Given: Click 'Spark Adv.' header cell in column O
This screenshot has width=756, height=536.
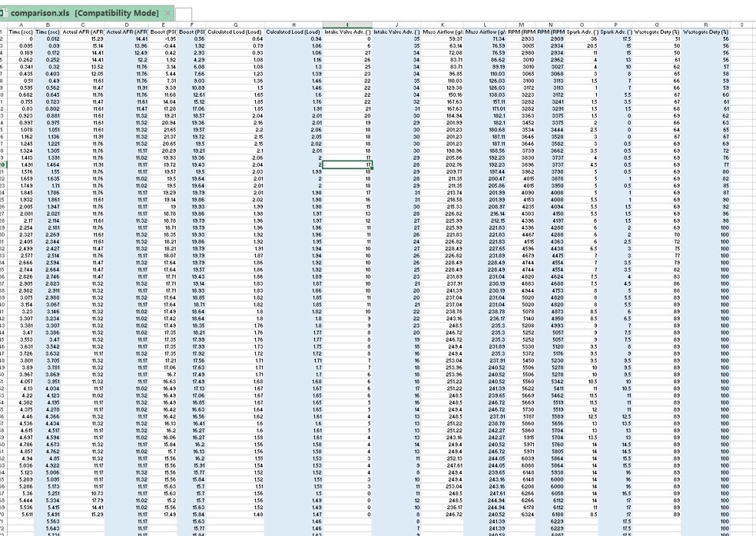Looking at the screenshot, I should [582, 31].
